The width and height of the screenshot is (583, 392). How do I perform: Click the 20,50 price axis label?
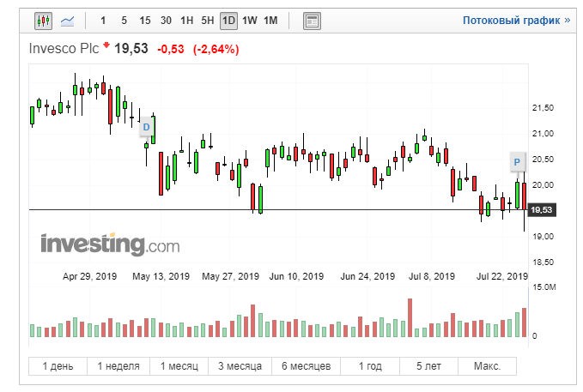click(543, 159)
